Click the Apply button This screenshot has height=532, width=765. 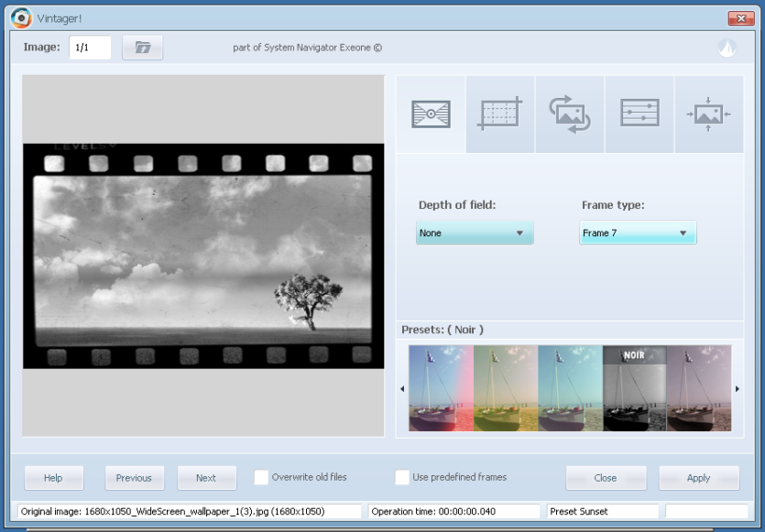699,478
